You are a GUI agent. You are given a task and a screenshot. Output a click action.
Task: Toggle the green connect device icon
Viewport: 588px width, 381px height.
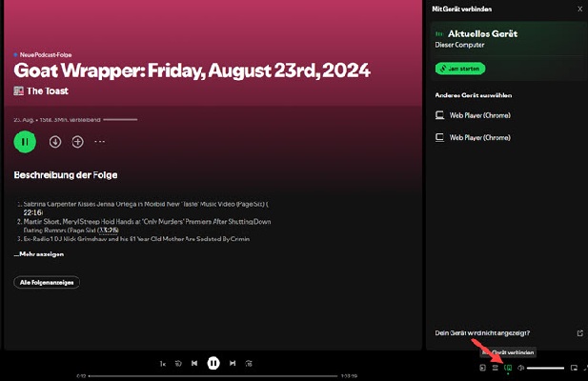coord(508,368)
